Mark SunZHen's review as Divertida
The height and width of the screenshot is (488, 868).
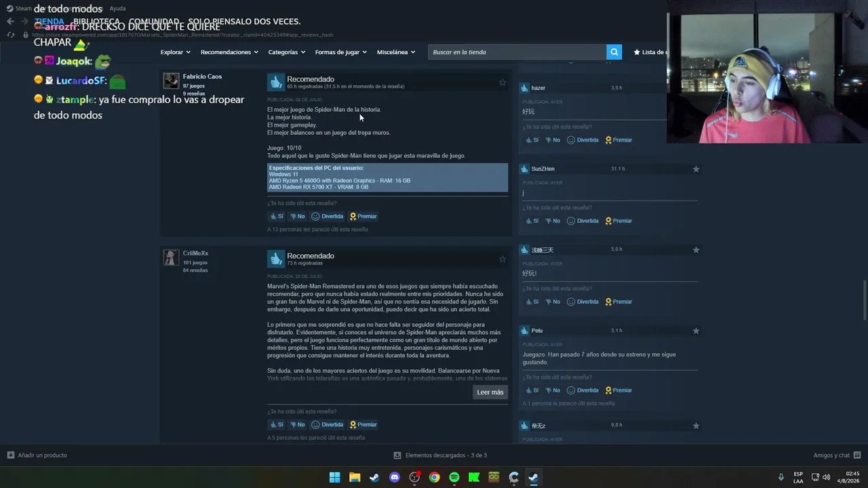click(583, 221)
